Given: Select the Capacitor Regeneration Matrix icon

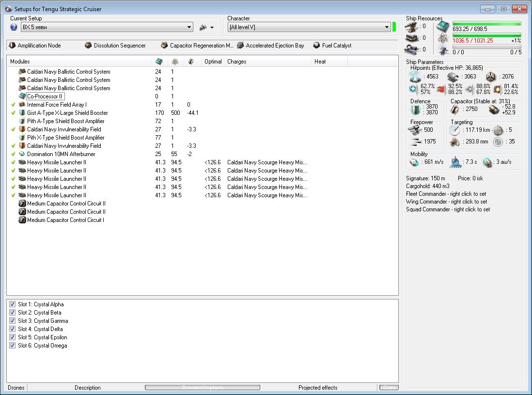Looking at the screenshot, I should tap(164, 45).
